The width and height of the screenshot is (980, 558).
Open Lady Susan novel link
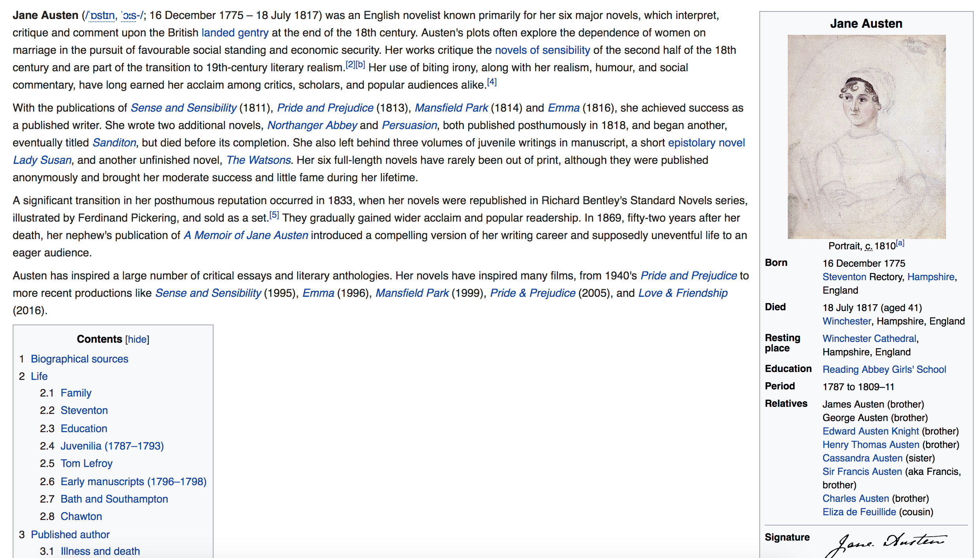coord(42,160)
